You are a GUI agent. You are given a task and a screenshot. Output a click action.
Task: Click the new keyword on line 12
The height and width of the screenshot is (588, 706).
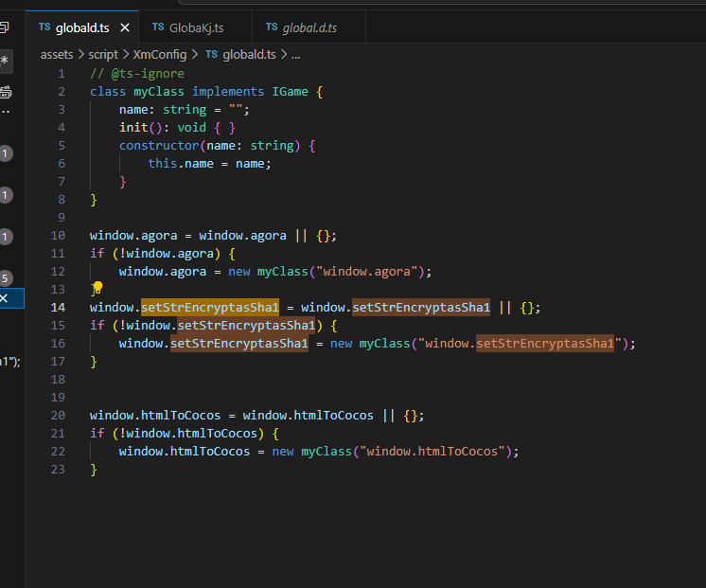point(239,272)
